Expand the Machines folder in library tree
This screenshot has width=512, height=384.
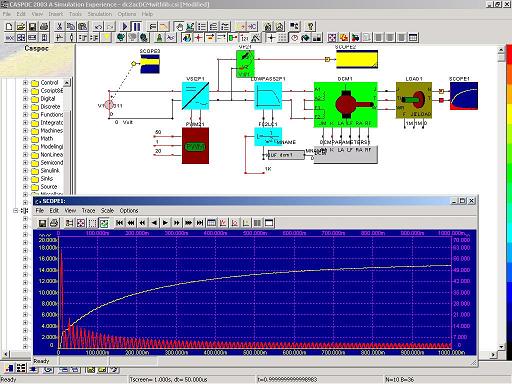[x=25, y=130]
